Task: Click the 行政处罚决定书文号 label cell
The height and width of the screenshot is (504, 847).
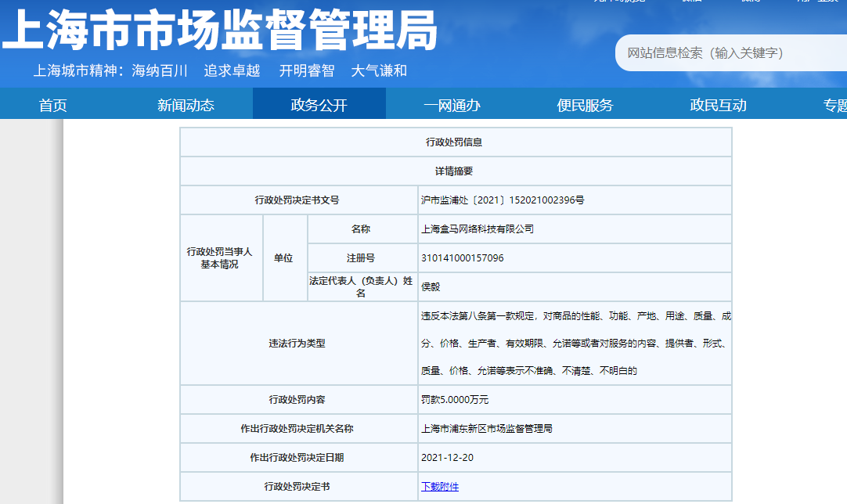Action: pyautogui.click(x=299, y=200)
